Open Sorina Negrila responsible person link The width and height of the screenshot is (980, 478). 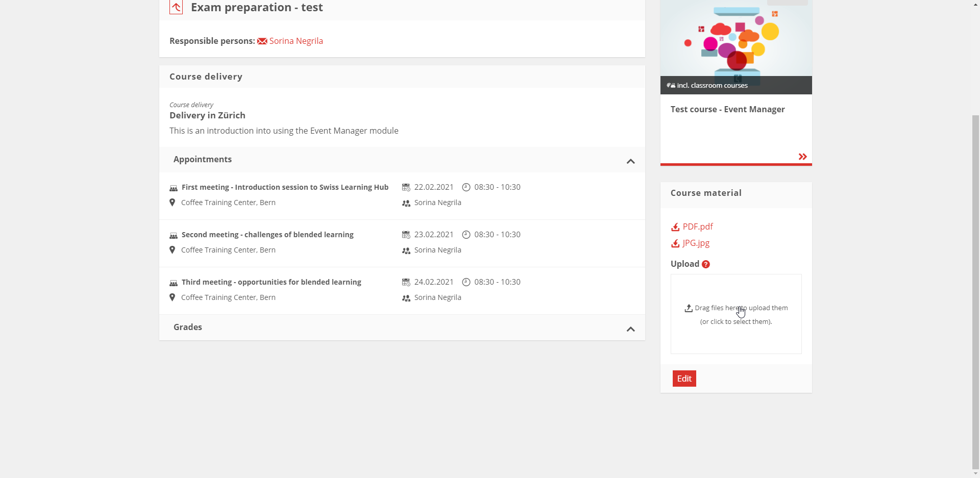tap(296, 41)
